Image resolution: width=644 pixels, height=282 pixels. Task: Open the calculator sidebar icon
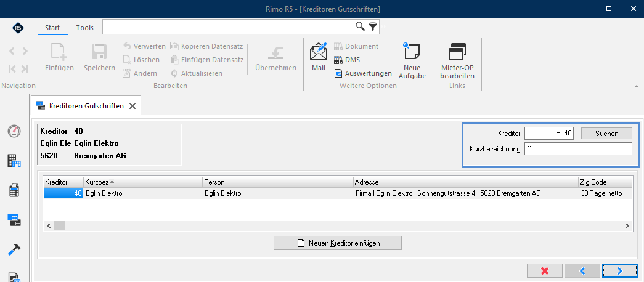14,190
